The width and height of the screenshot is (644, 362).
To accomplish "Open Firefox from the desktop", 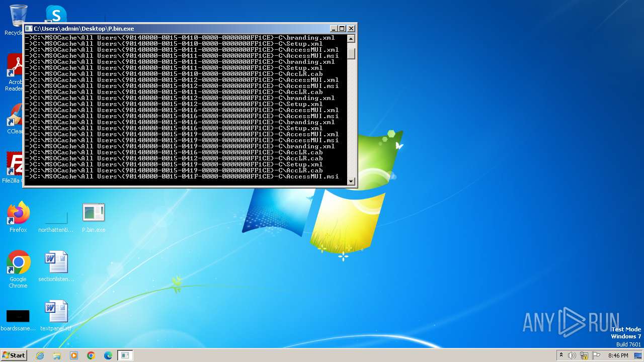I will click(x=18, y=216).
